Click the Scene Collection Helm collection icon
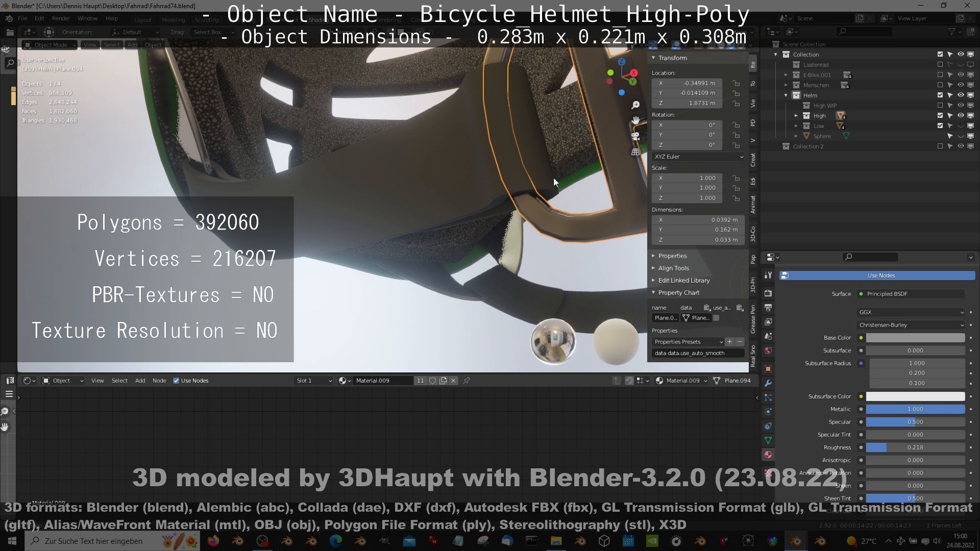 796,95
